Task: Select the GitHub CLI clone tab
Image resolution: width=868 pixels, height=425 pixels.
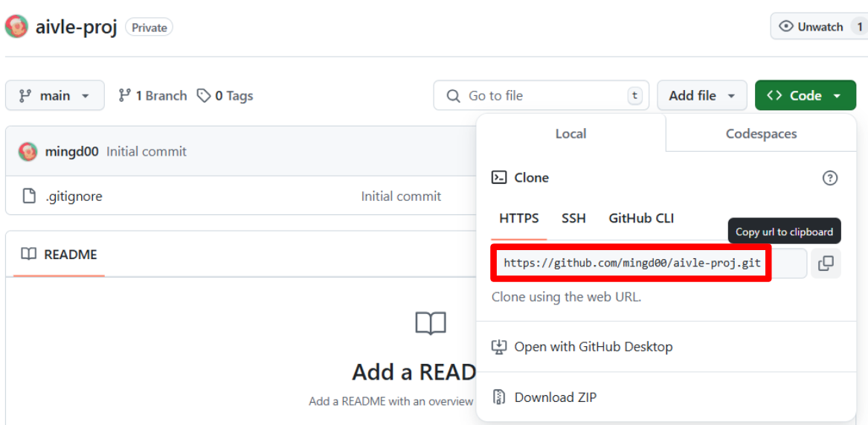Action: pos(641,218)
